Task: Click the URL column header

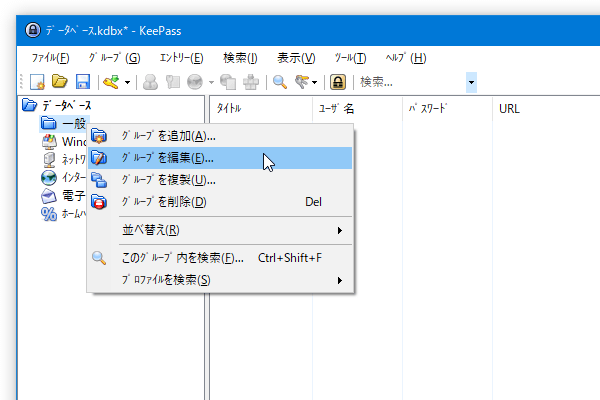Action: 546,109
